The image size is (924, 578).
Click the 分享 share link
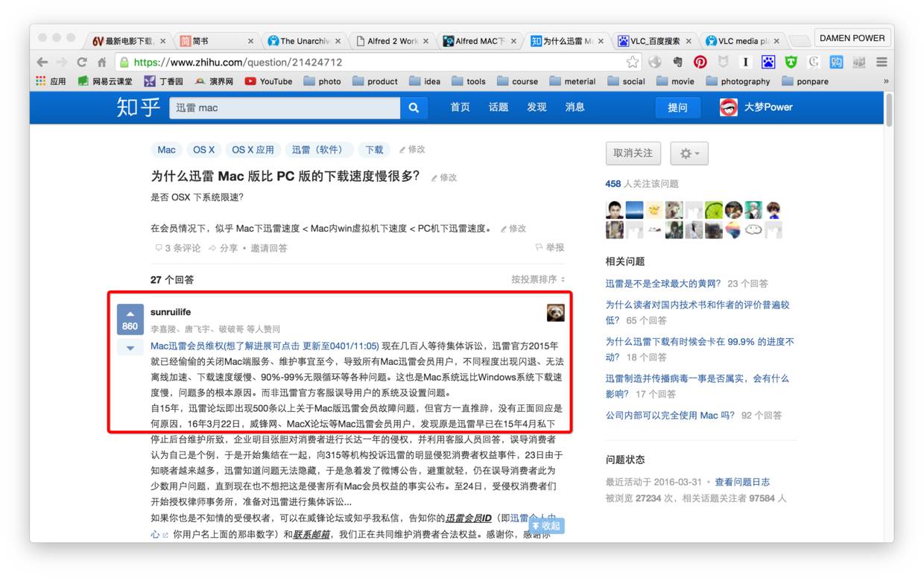[224, 248]
